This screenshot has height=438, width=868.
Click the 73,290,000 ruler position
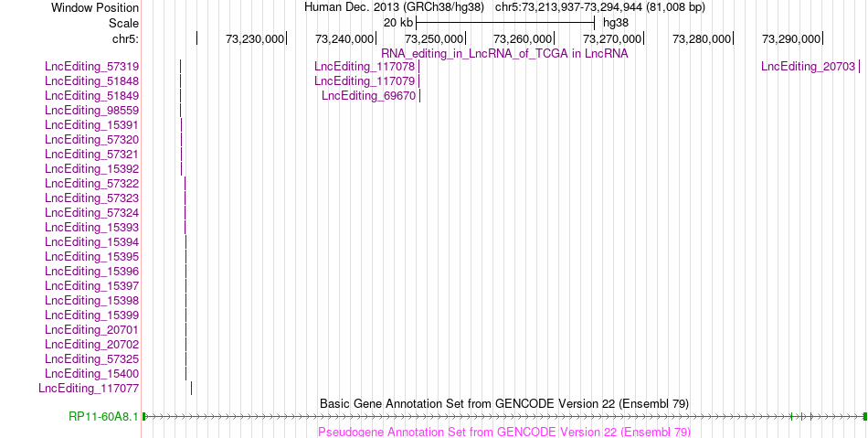790,38
